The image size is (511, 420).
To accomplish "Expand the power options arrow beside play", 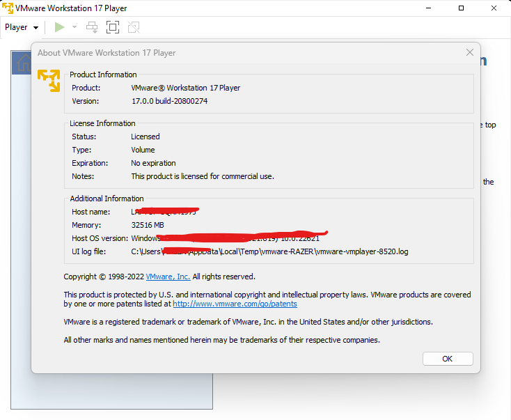I will pos(74,27).
